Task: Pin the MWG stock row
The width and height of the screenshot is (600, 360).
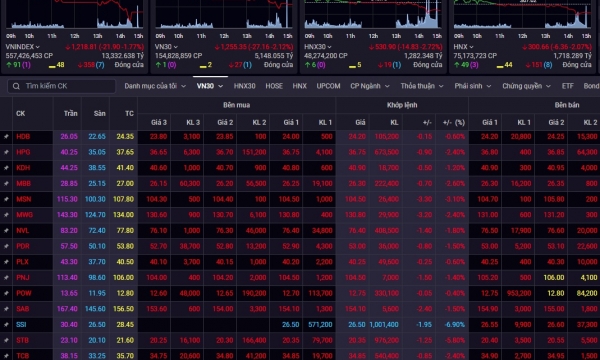Action: 6,215
